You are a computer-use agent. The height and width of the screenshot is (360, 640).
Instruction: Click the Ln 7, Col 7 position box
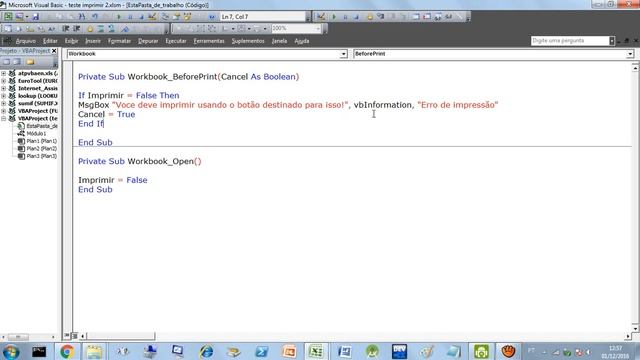coord(264,17)
